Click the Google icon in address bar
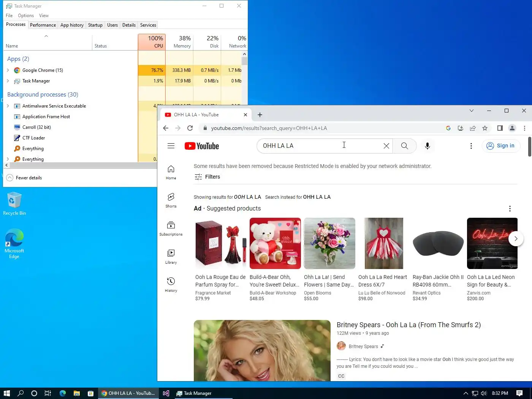 [448, 128]
